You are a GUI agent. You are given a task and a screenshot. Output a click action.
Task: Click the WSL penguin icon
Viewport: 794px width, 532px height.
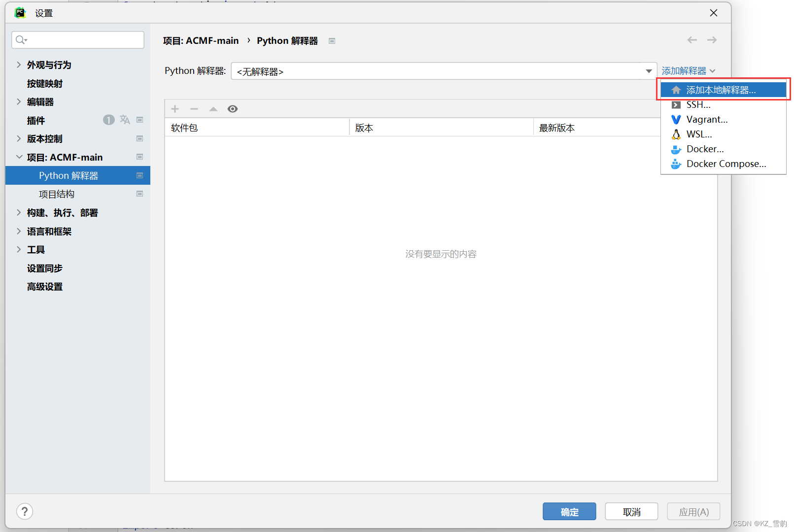(676, 134)
